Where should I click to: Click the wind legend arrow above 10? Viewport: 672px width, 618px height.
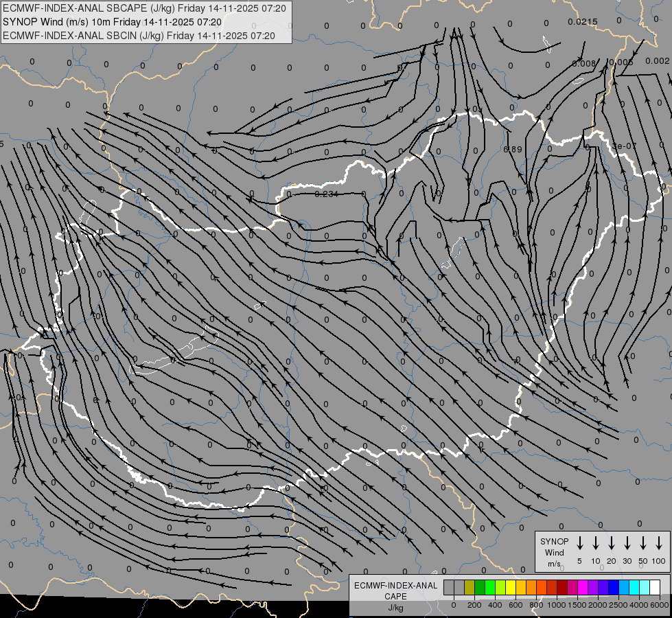coord(596,543)
